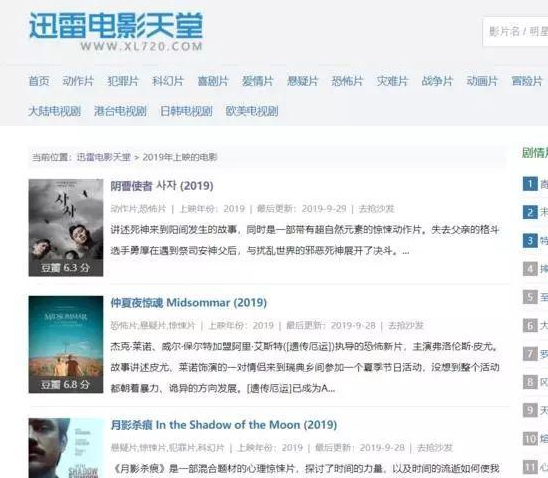Viewport: 548px width, 478px height.
Task: Click the 阴曹使者 movie poster thumbnail
Action: coord(66,227)
